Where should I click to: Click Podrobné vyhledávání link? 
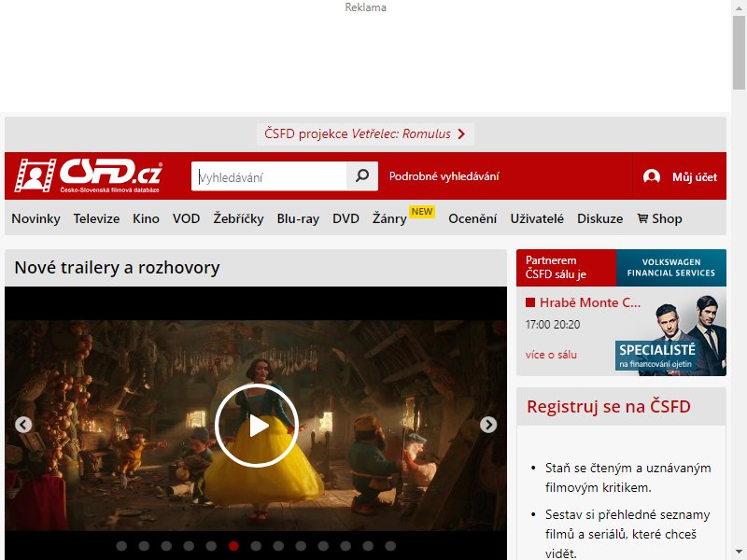click(444, 176)
